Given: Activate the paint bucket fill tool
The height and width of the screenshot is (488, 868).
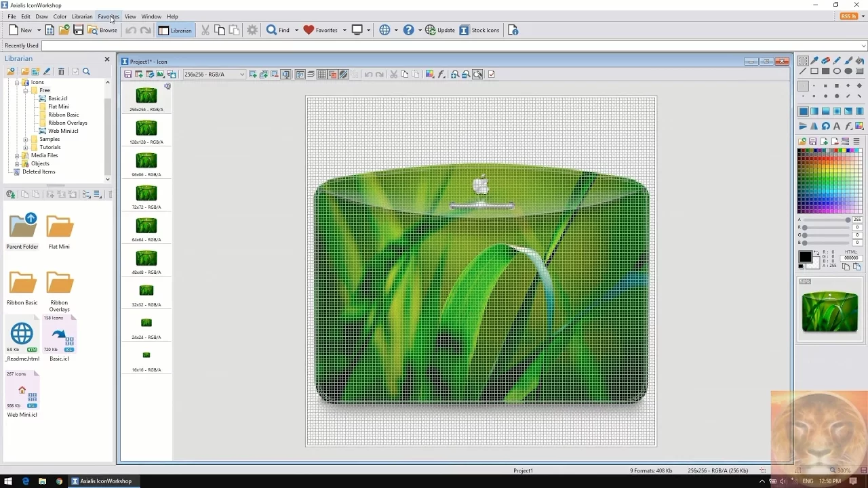Looking at the screenshot, I should click(x=859, y=60).
